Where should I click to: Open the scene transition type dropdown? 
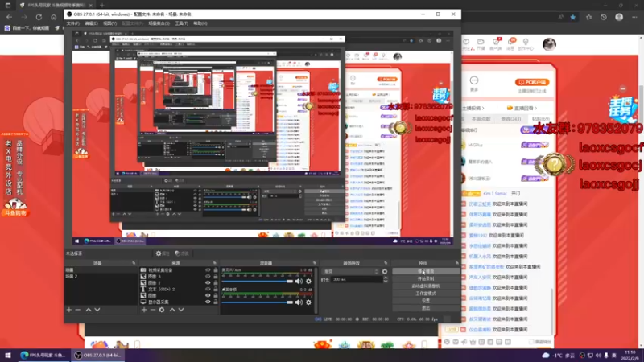(351, 271)
